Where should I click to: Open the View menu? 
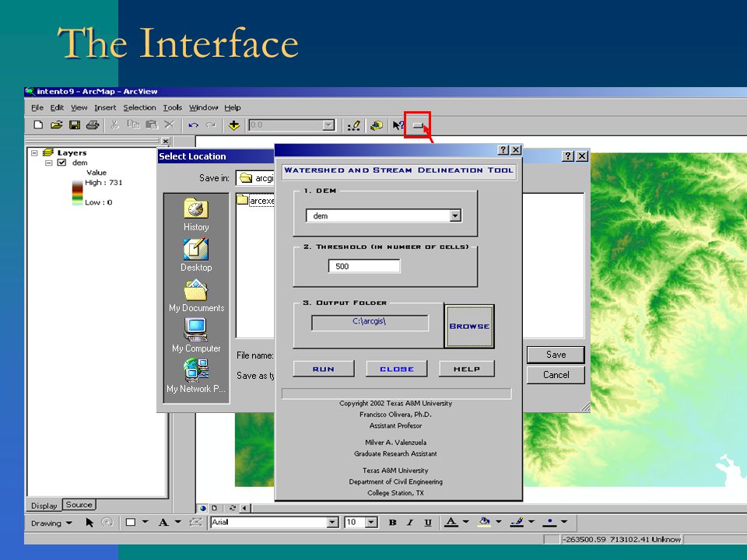point(79,107)
